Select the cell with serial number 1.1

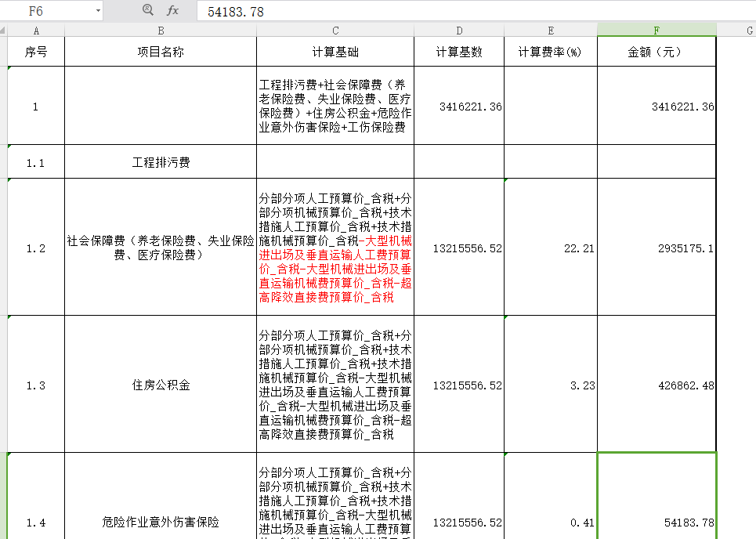point(36,162)
